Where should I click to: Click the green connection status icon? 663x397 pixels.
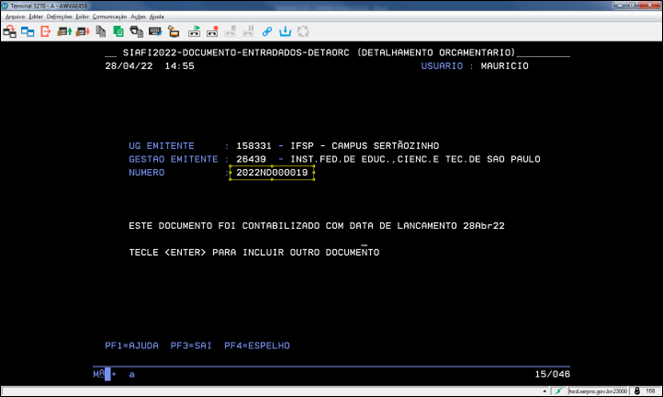point(559,391)
